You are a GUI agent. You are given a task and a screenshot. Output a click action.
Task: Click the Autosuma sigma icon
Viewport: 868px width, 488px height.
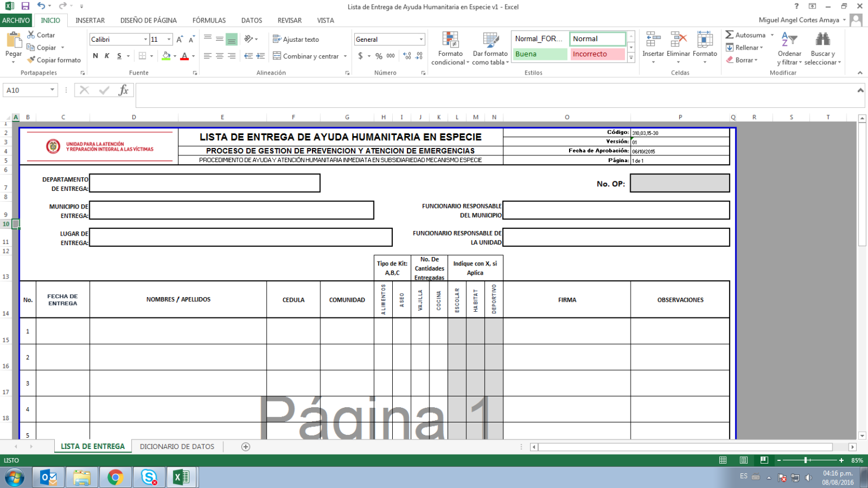pos(730,35)
